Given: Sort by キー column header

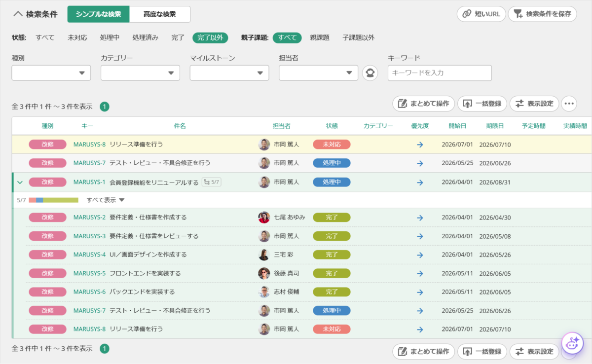Looking at the screenshot, I should tap(87, 126).
